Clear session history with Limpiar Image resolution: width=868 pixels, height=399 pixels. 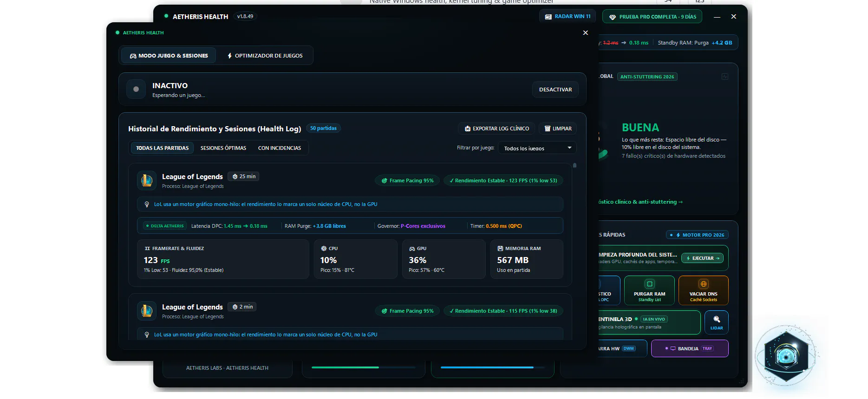pyautogui.click(x=558, y=129)
